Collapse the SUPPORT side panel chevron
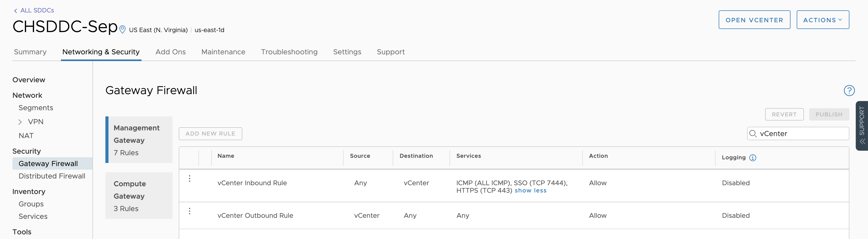 pyautogui.click(x=862, y=141)
